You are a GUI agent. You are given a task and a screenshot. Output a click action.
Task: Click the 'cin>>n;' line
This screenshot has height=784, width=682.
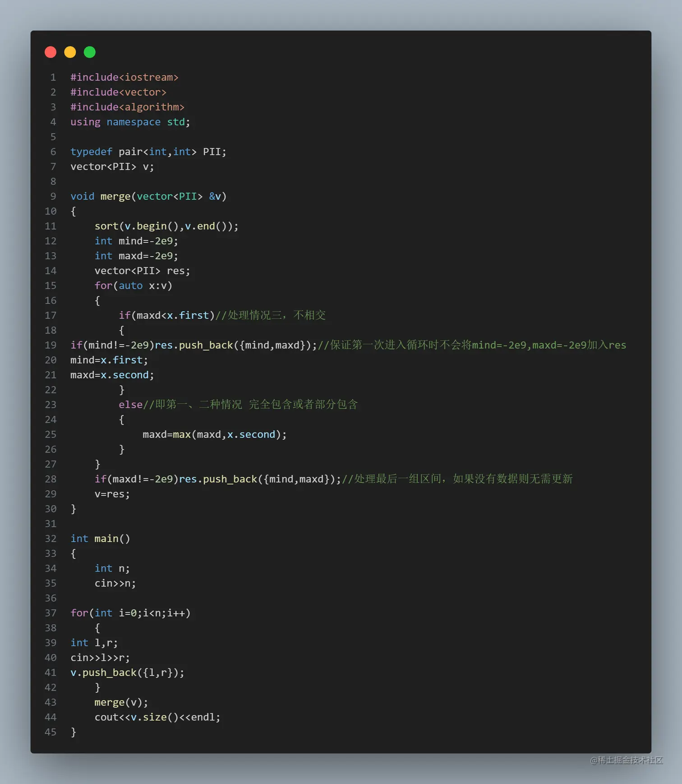click(115, 584)
